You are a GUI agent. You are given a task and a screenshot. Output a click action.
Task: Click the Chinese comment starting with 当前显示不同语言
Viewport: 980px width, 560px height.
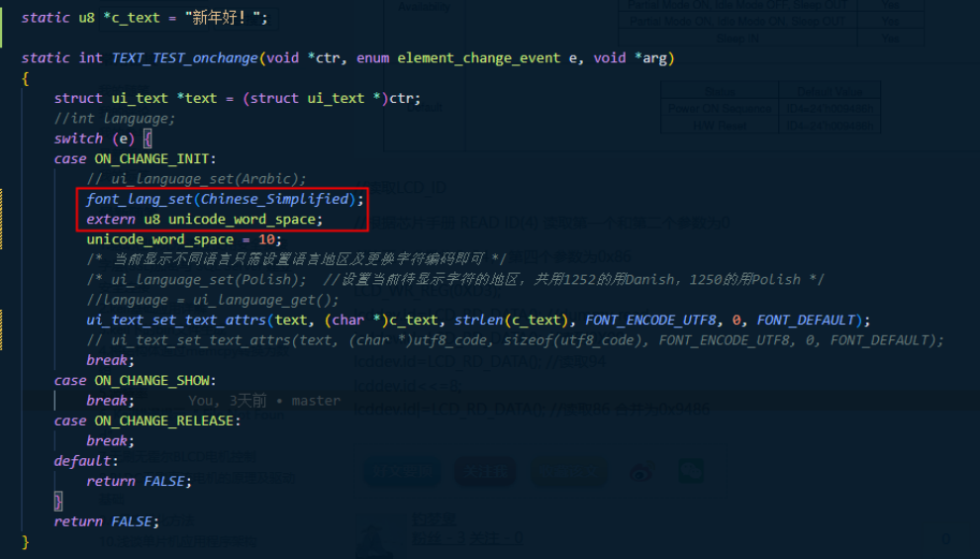[x=297, y=259]
